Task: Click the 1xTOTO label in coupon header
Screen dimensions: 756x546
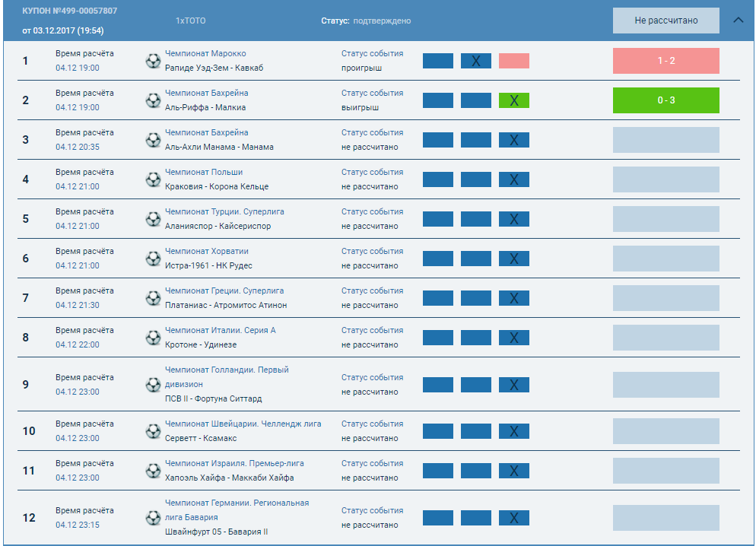Action: (x=190, y=21)
